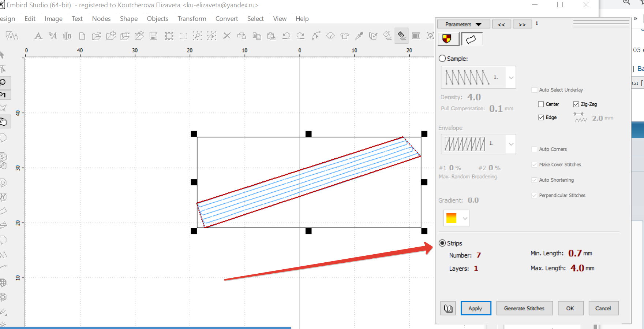Click the shield emblem icon in Parameters panel
The width and height of the screenshot is (644, 329).
[447, 39]
